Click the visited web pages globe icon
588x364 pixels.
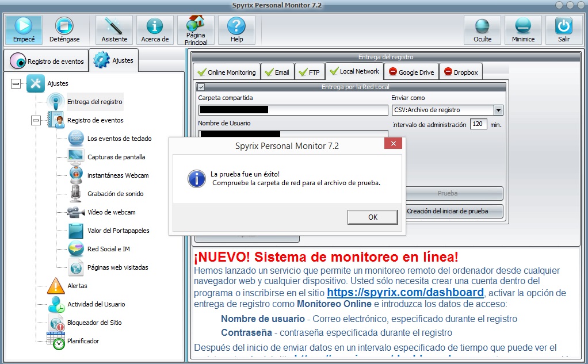(x=76, y=267)
